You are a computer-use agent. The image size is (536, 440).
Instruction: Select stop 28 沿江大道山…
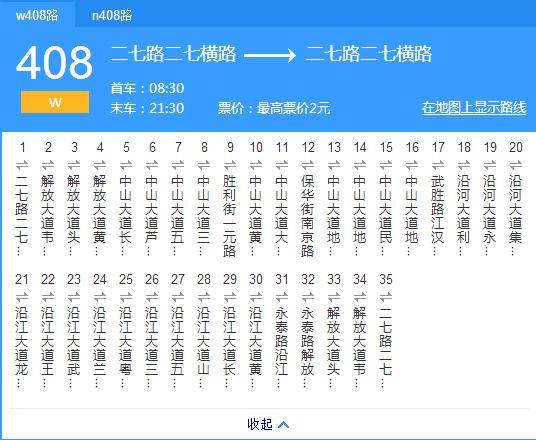pyautogui.click(x=204, y=348)
